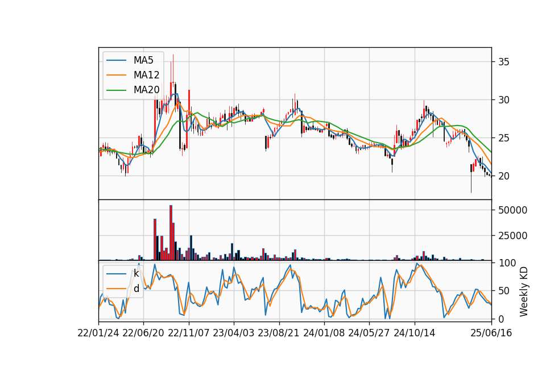Click the price axis value 20
This screenshot has width=546, height=392.
tap(504, 176)
